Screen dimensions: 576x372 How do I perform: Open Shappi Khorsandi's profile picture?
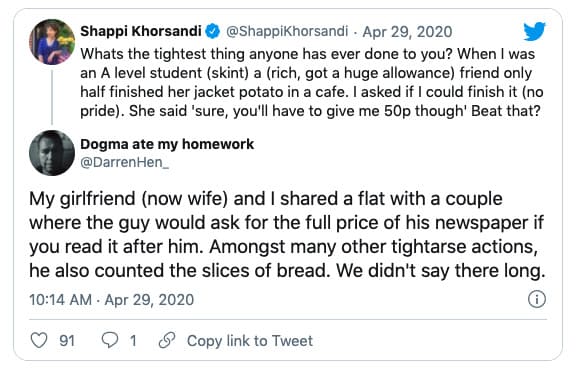52,42
